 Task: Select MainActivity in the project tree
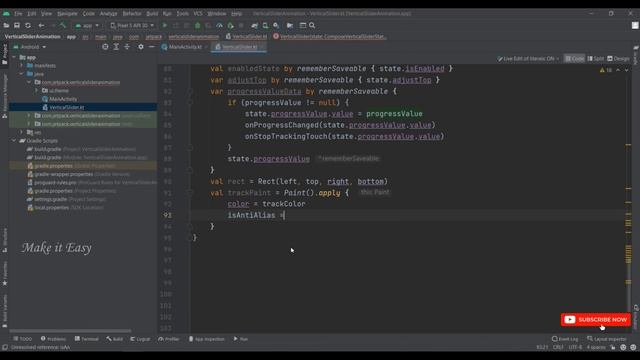coord(63,99)
